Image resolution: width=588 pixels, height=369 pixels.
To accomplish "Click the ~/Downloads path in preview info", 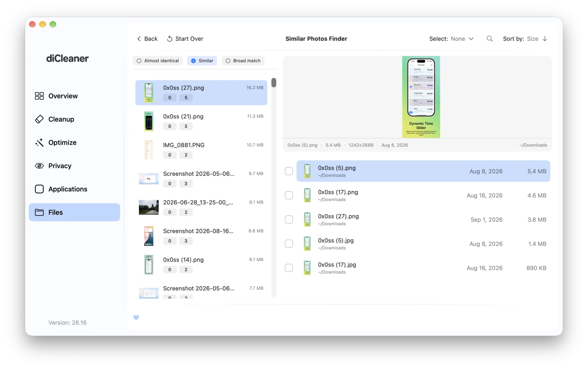I will (533, 145).
